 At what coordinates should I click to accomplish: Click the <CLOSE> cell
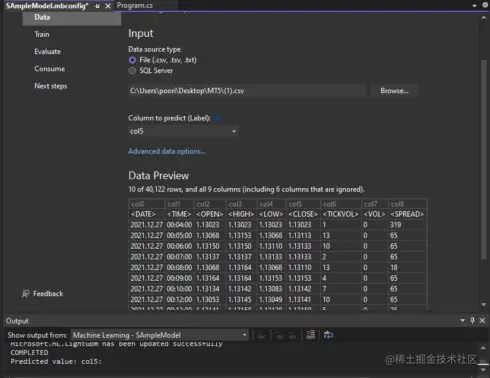[303, 214]
